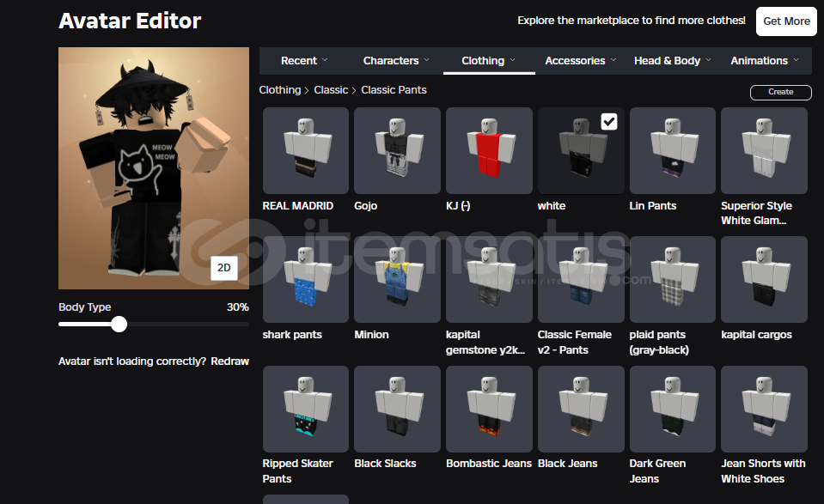The width and height of the screenshot is (824, 504).
Task: Click the 'REAL MADRID' item name
Action: coord(297,206)
